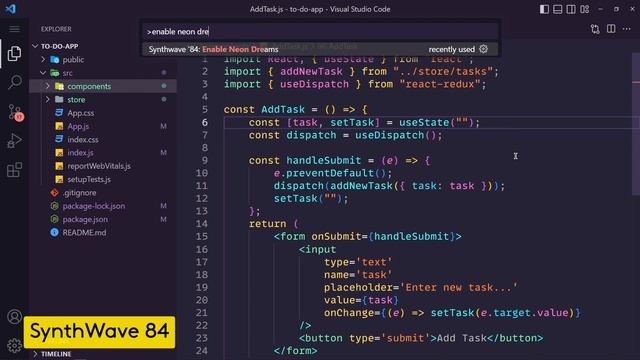Open App.js file

point(78,126)
